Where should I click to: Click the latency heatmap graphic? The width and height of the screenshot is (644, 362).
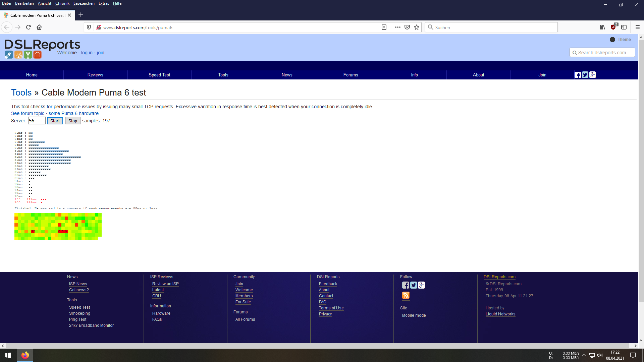(58, 227)
